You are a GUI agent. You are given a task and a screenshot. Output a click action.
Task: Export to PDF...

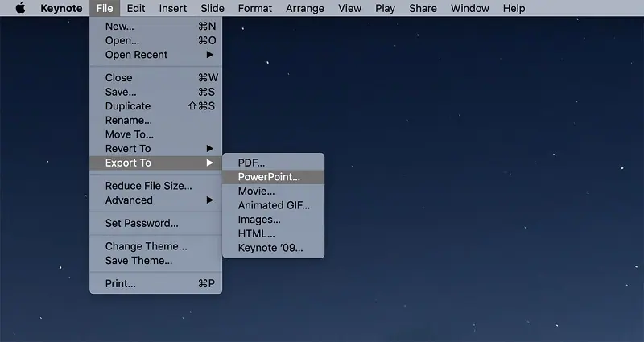click(273, 163)
